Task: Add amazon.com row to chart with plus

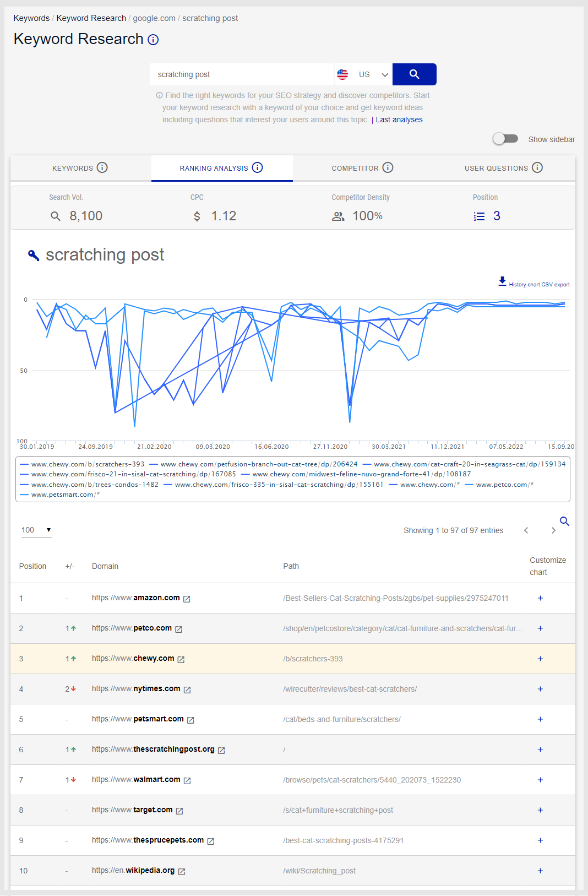Action: 540,598
